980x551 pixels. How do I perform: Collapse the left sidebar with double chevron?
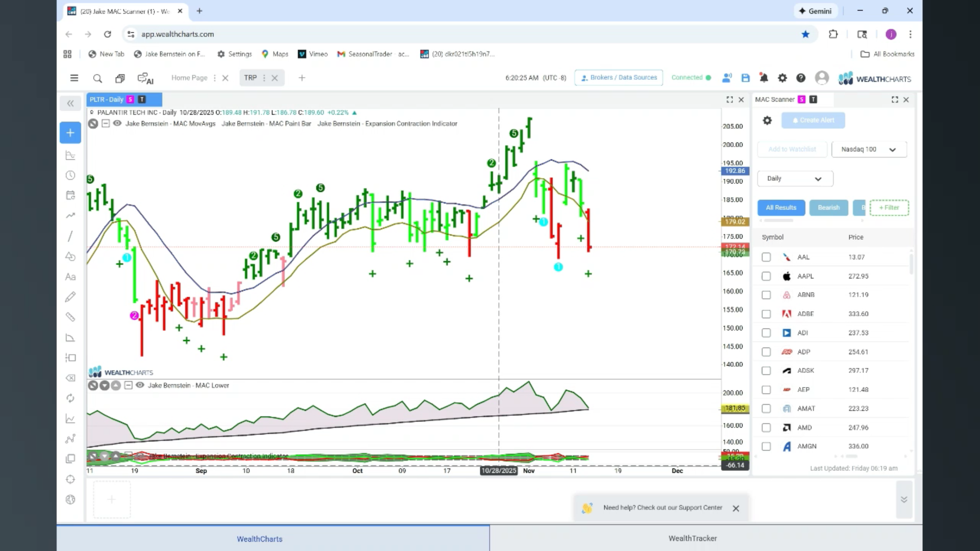point(70,104)
